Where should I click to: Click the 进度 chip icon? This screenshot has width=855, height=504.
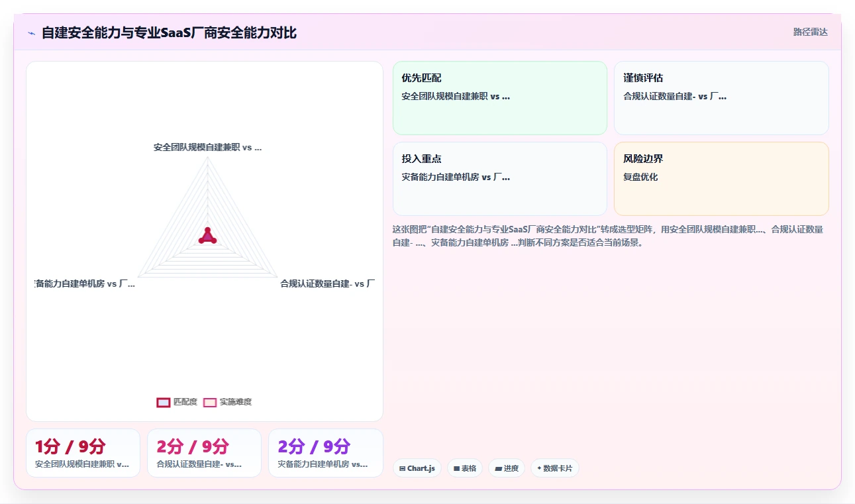pos(498,468)
